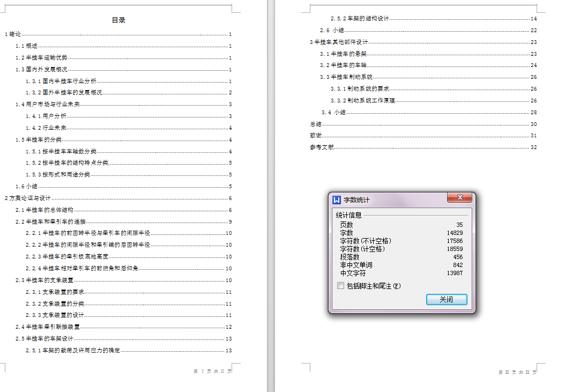This screenshot has height=392, width=565.
Task: Open TOC entry 1.3 国内外发展概况
Action: tap(123, 69)
